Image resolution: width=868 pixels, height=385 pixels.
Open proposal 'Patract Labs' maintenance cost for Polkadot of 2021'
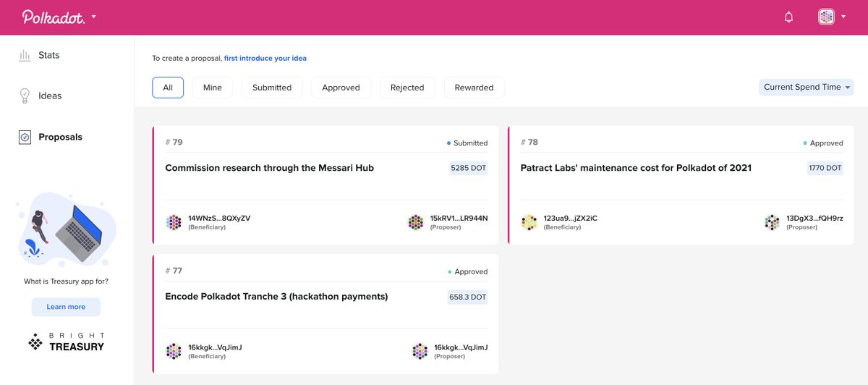636,168
